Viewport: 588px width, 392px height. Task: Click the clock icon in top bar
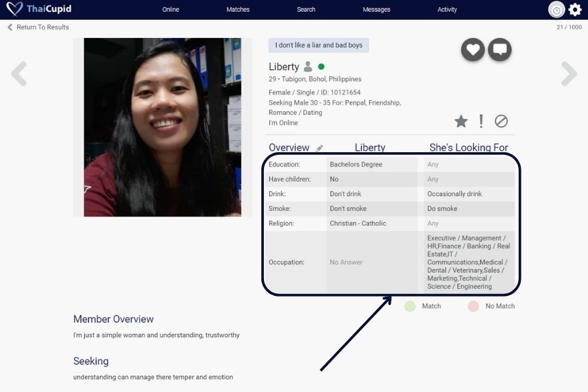point(556,10)
